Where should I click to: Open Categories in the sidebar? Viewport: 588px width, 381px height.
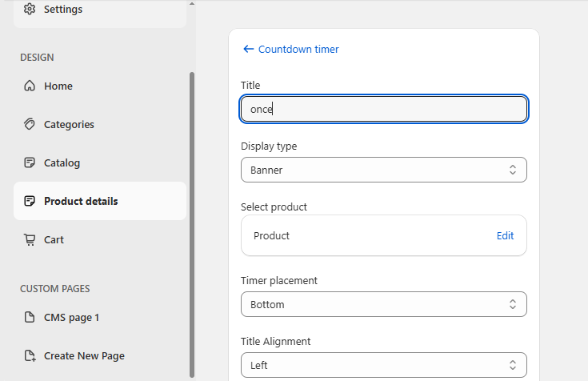coord(100,124)
